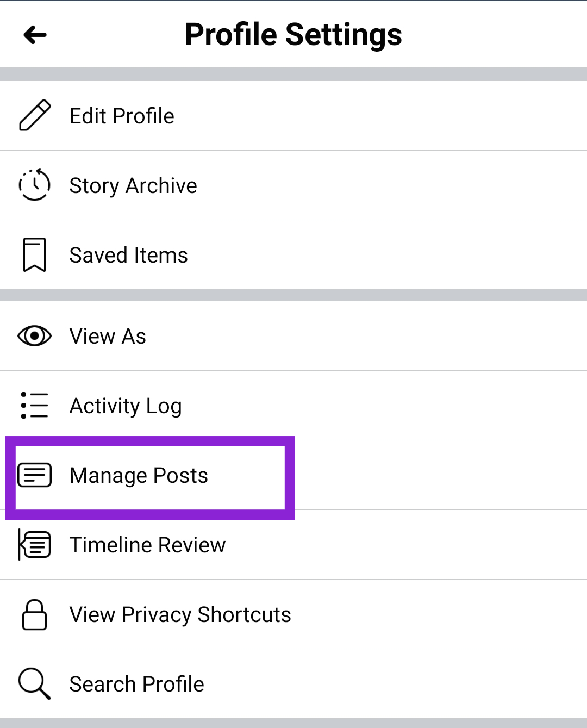
Task: Open View Privacy Shortcuts
Action: [x=180, y=614]
